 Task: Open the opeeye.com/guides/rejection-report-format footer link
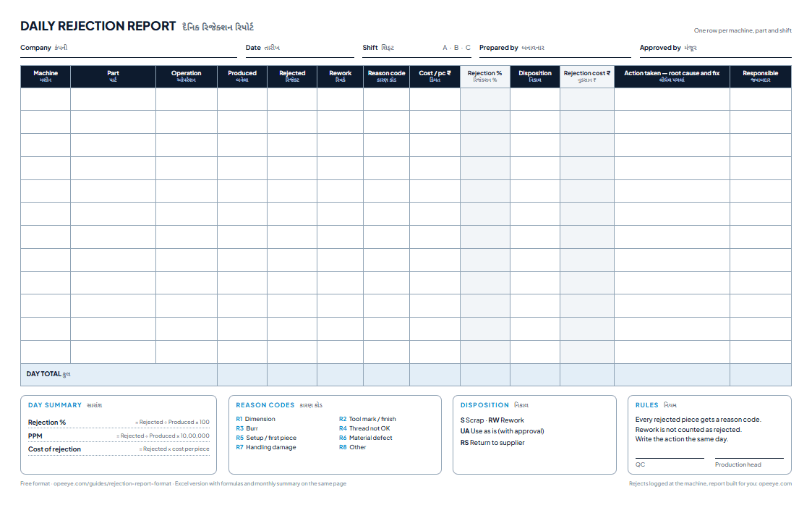click(112, 484)
